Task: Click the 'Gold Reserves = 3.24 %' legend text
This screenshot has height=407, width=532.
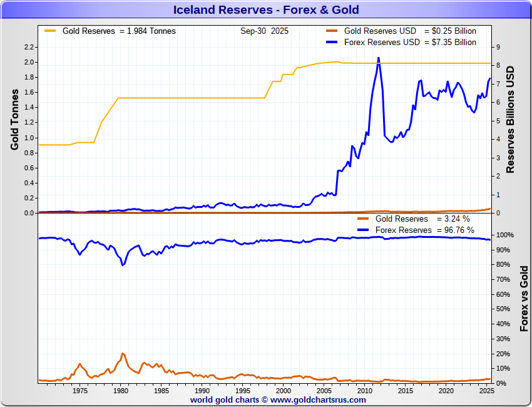Action: 422,219
